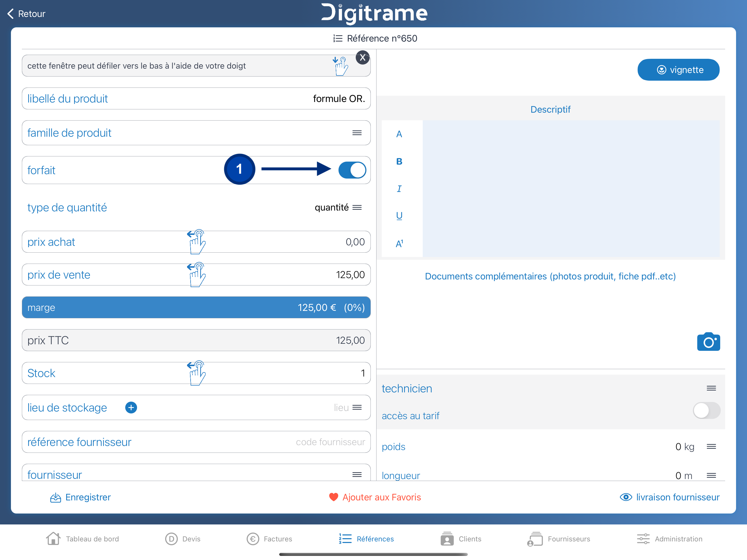Switch to Factures tab

[269, 539]
